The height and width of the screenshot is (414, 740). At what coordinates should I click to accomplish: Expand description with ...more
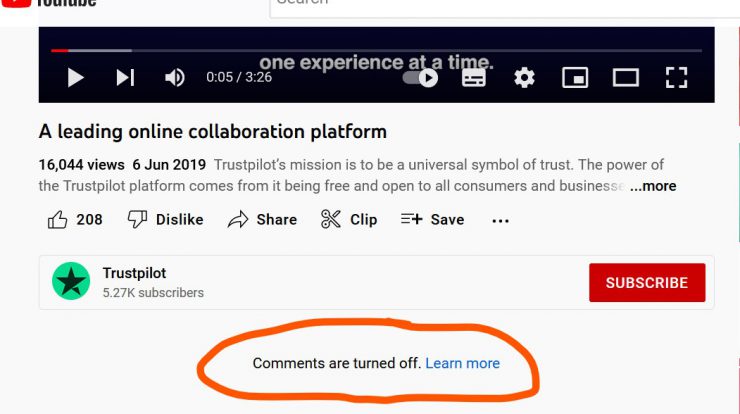pyautogui.click(x=653, y=186)
